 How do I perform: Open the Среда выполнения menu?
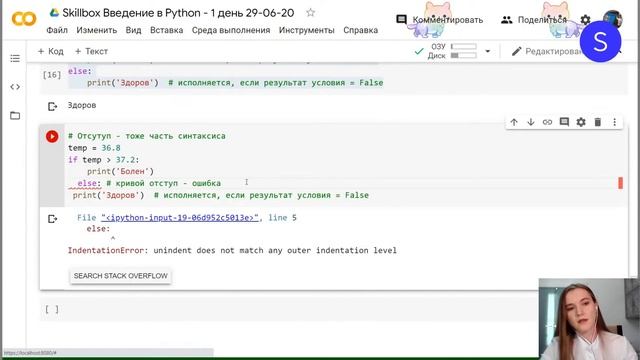tap(231, 30)
